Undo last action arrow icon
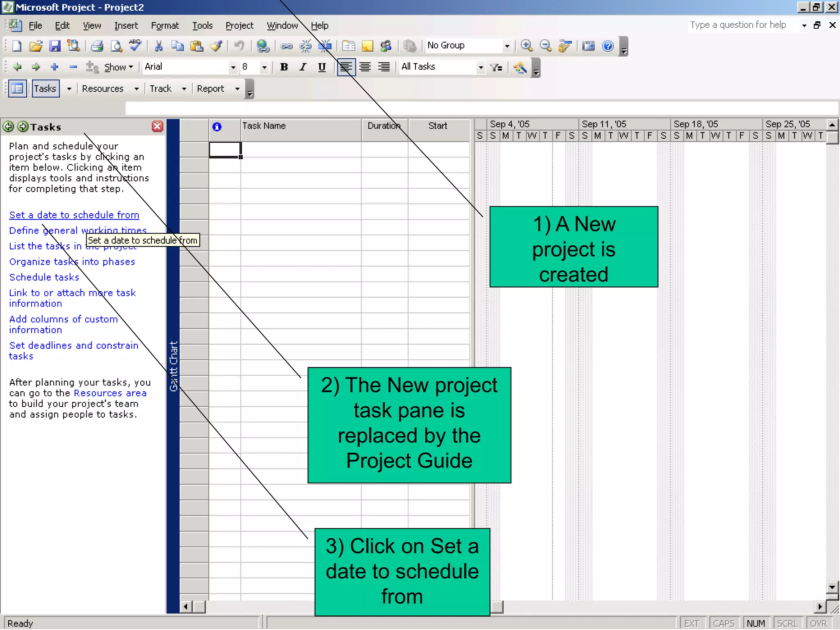Viewport: 840px width, 630px height. [239, 46]
